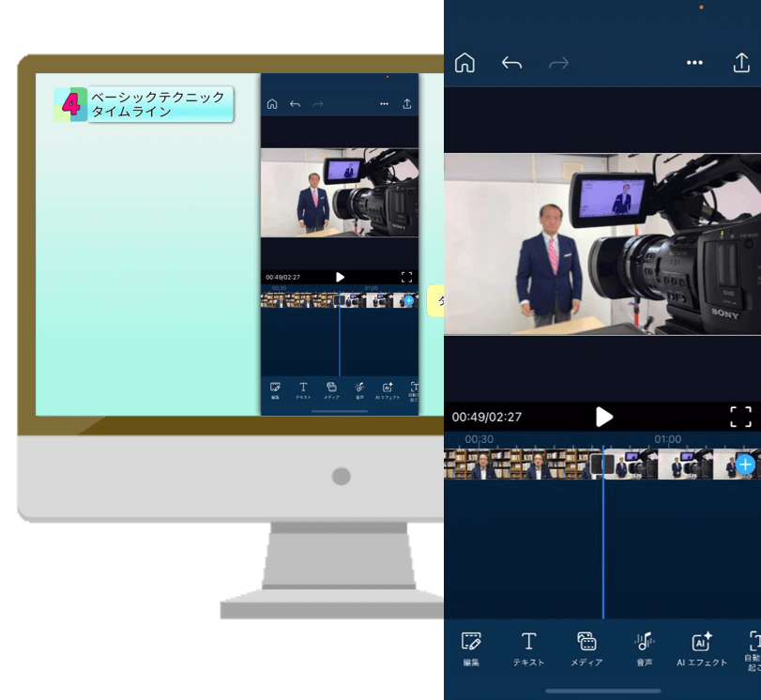Click the video preview in small monitor editor
The height and width of the screenshot is (700, 761).
click(x=340, y=192)
